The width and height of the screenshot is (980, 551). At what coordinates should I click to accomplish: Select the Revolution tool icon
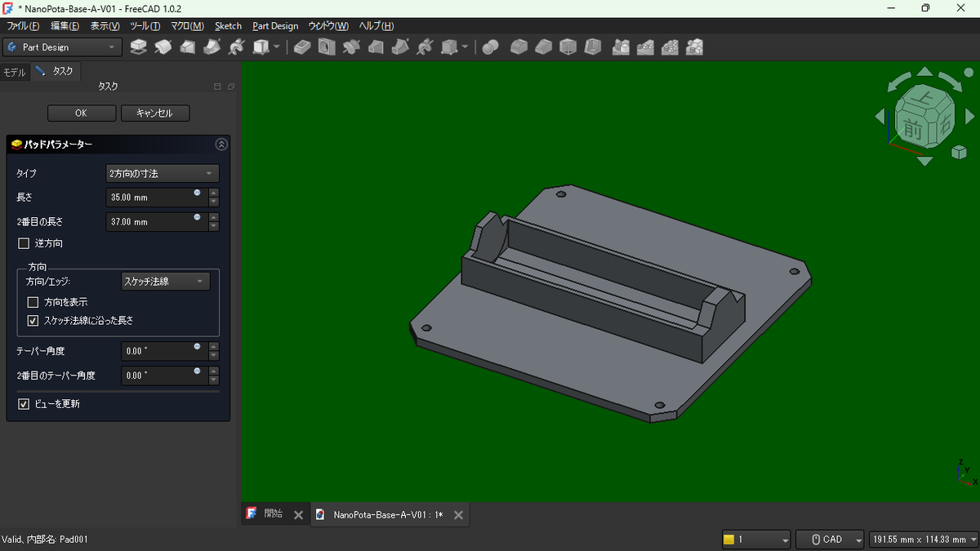tap(163, 47)
